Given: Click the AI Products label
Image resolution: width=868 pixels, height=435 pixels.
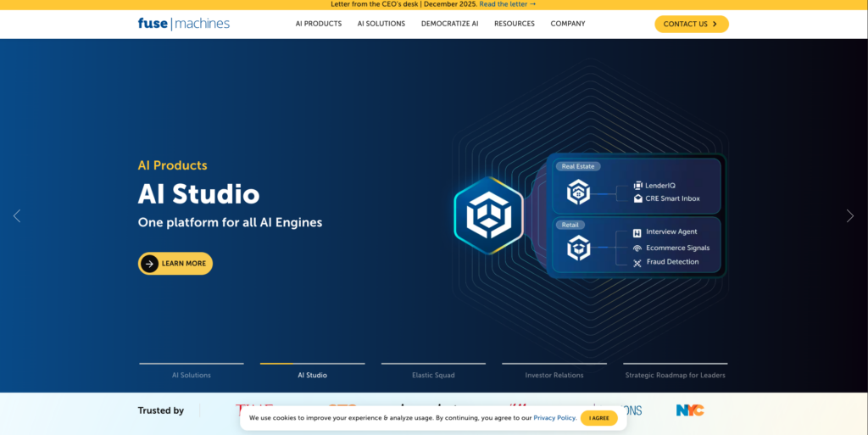Looking at the screenshot, I should coord(173,165).
